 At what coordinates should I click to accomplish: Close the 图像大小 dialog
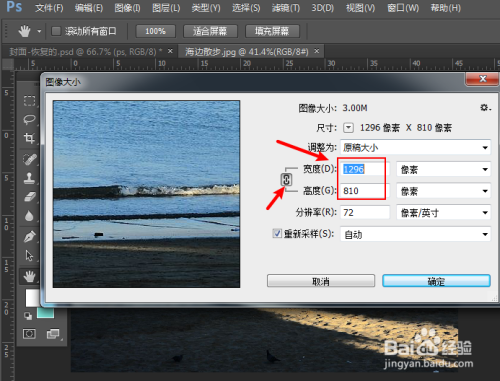point(483,79)
